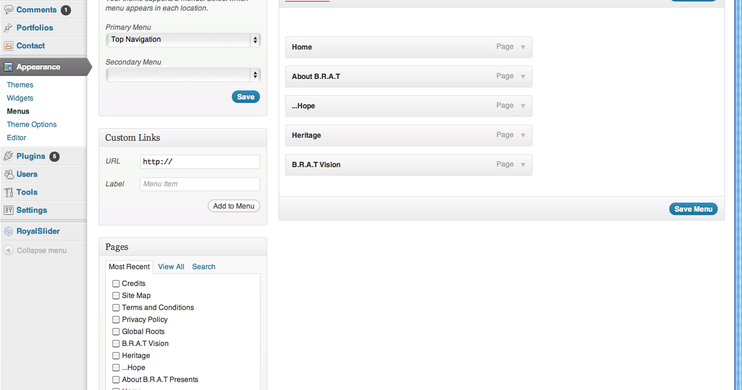Click the Collapse menu arrow icon
Image resolution: width=742 pixels, height=390 pixels.
coord(8,250)
